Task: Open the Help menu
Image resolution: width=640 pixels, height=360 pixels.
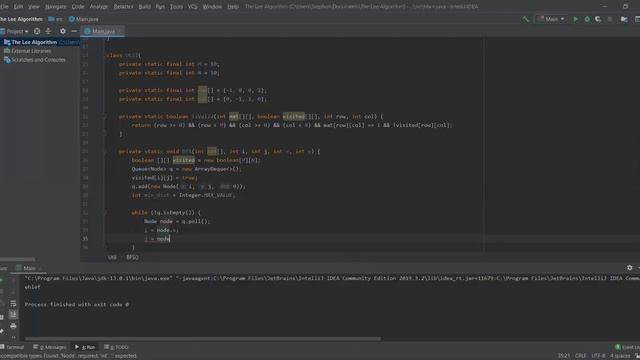Action: point(233,7)
